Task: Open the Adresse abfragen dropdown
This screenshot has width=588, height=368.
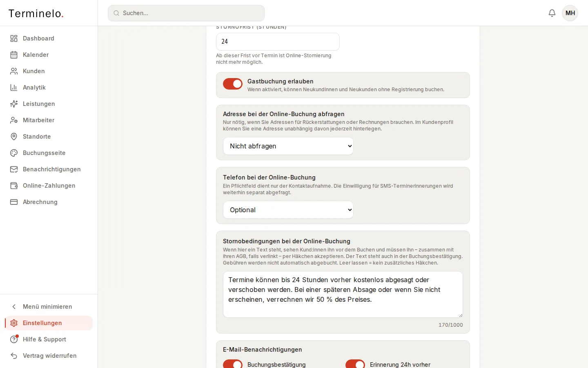Action: pyautogui.click(x=288, y=146)
